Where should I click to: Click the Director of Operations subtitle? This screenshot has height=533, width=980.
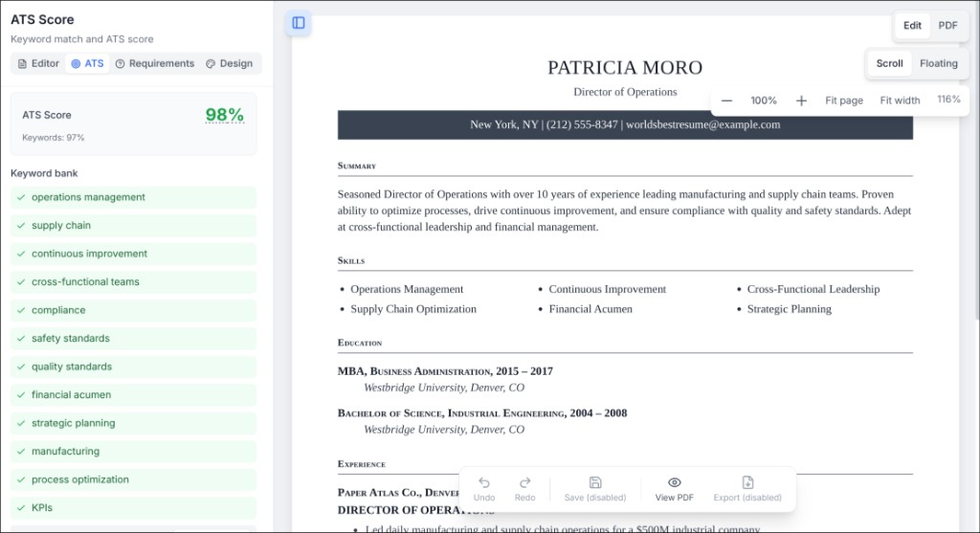pyautogui.click(x=625, y=92)
